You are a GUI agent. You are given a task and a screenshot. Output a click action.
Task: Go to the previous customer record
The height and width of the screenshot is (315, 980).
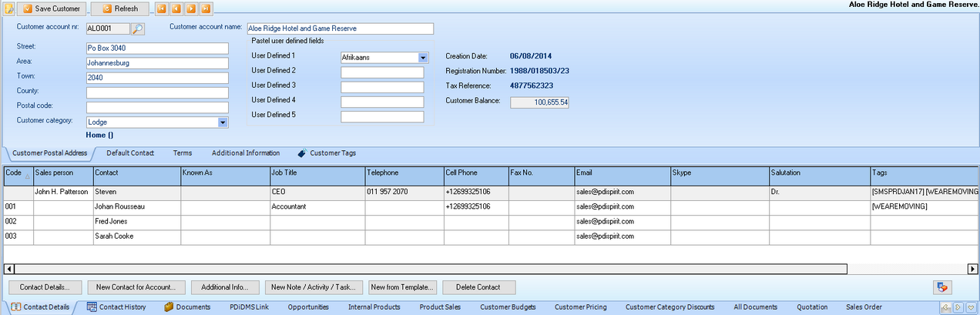(x=176, y=8)
